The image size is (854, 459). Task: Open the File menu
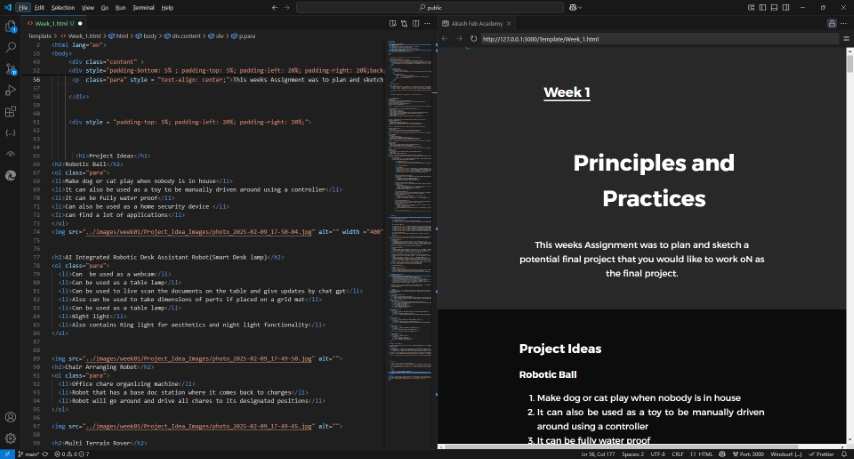[23, 8]
